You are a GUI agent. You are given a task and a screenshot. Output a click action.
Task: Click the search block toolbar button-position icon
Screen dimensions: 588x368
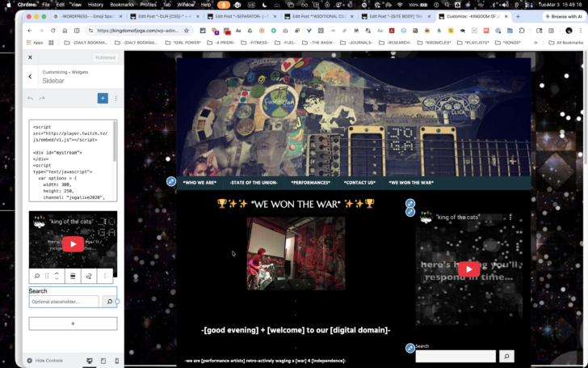pos(73,276)
